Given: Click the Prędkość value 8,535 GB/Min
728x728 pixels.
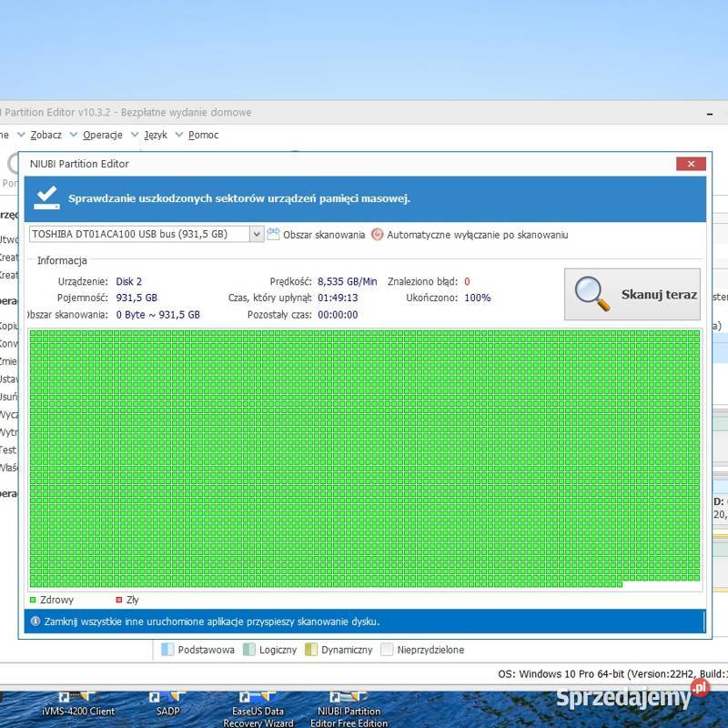Looking at the screenshot, I should coord(348,281).
